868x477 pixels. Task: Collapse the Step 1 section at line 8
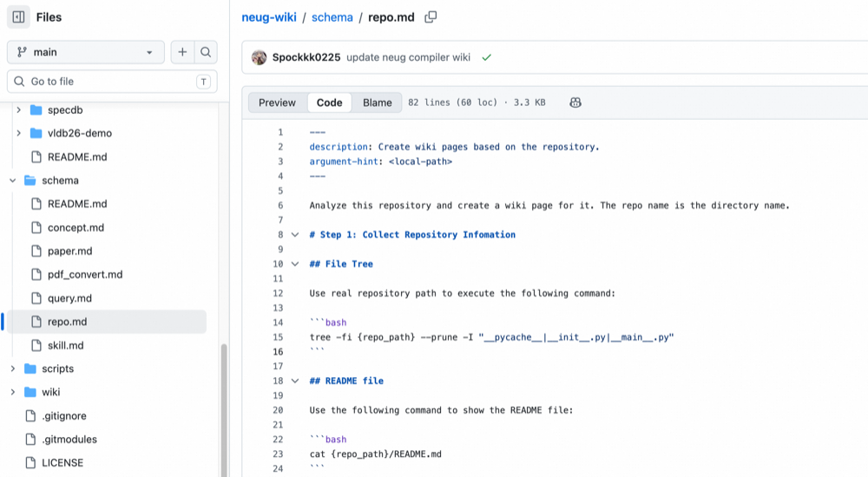point(295,235)
